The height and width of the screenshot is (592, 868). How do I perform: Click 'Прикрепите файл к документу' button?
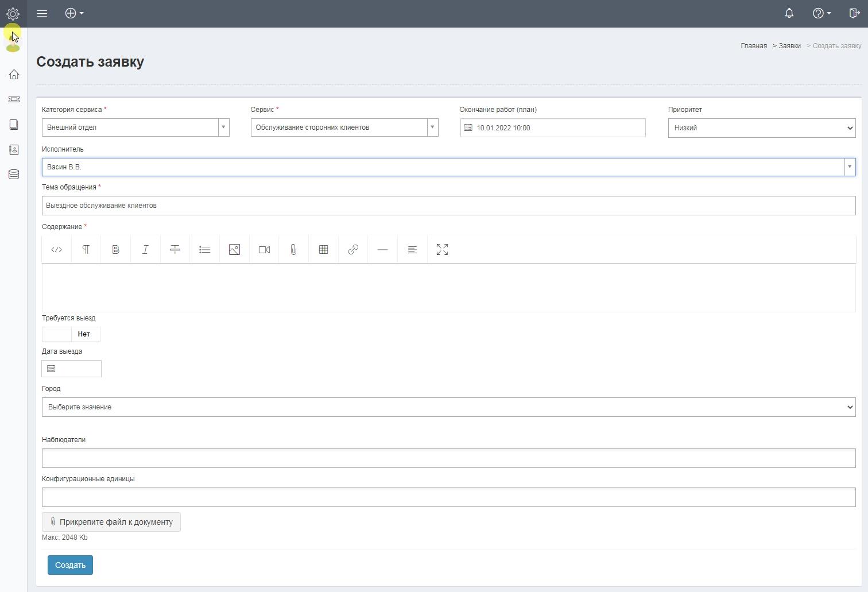(x=111, y=522)
